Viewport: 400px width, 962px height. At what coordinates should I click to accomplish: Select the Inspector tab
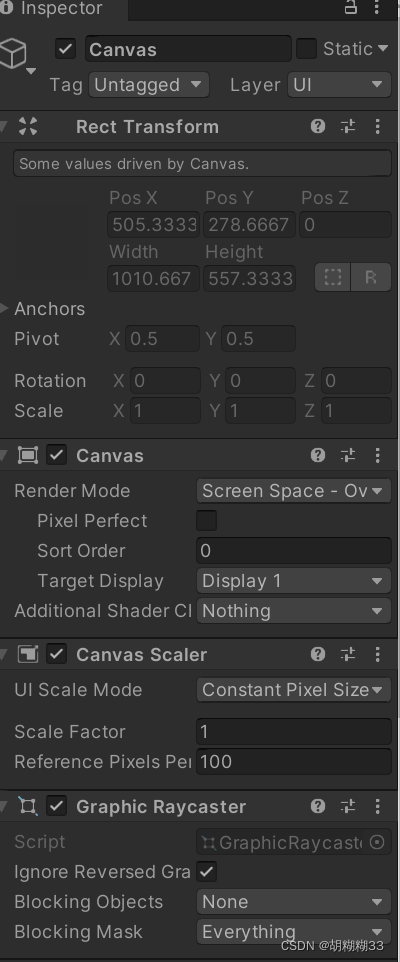click(x=63, y=9)
